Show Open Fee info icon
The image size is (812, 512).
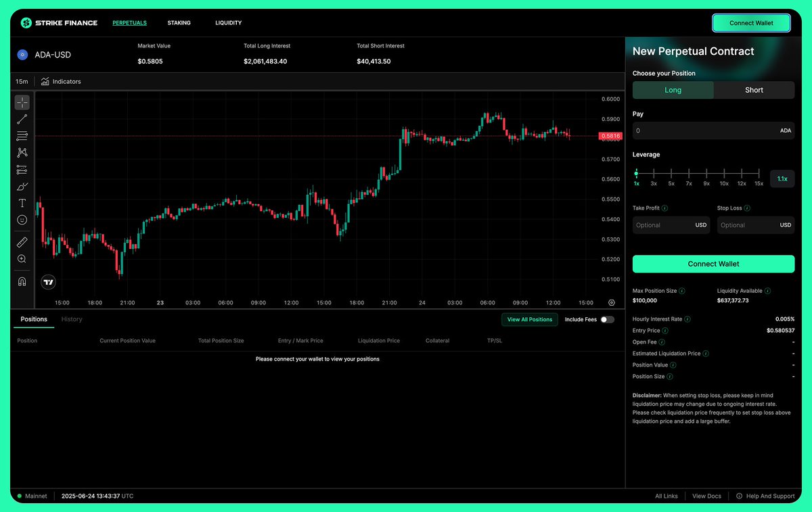click(662, 342)
